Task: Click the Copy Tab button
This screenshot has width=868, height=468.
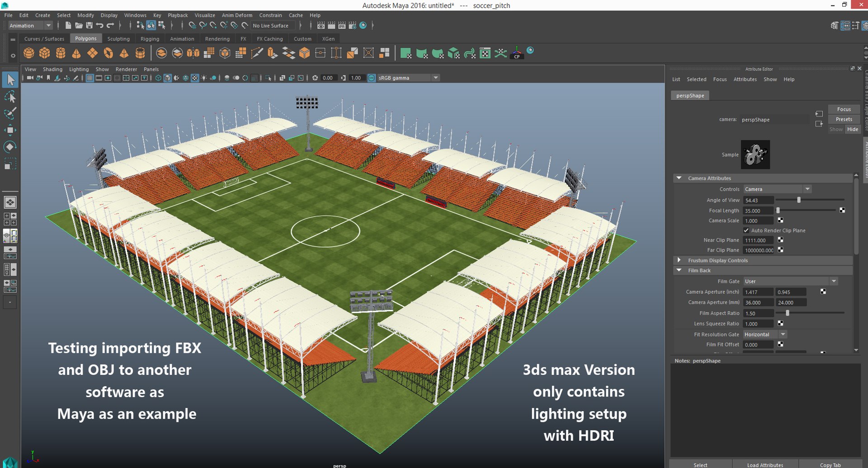Action: (x=830, y=464)
